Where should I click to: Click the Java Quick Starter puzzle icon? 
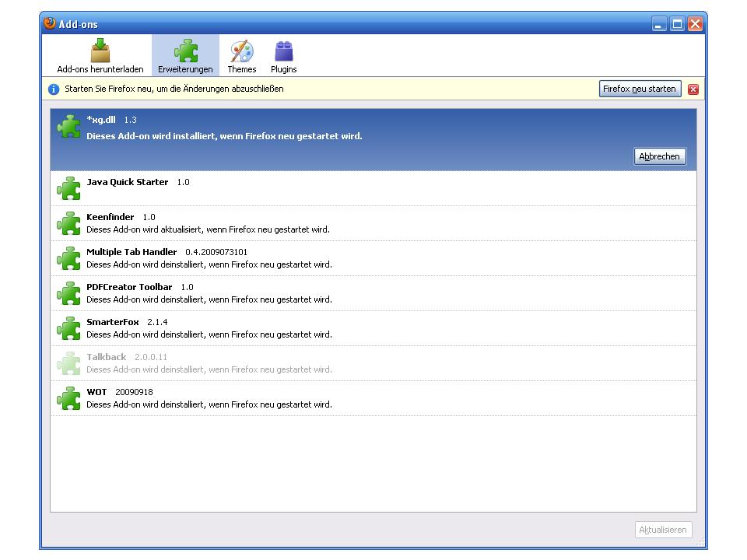[68, 188]
